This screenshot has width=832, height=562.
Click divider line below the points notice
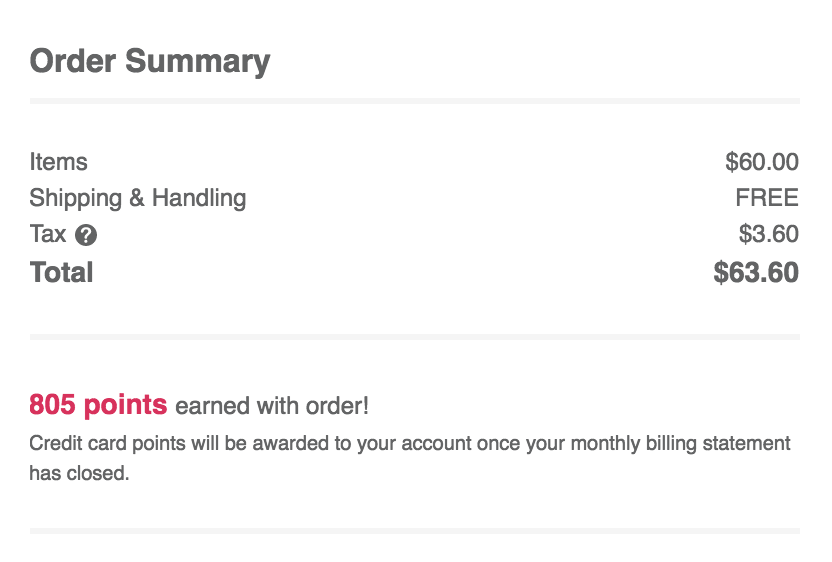click(415, 531)
